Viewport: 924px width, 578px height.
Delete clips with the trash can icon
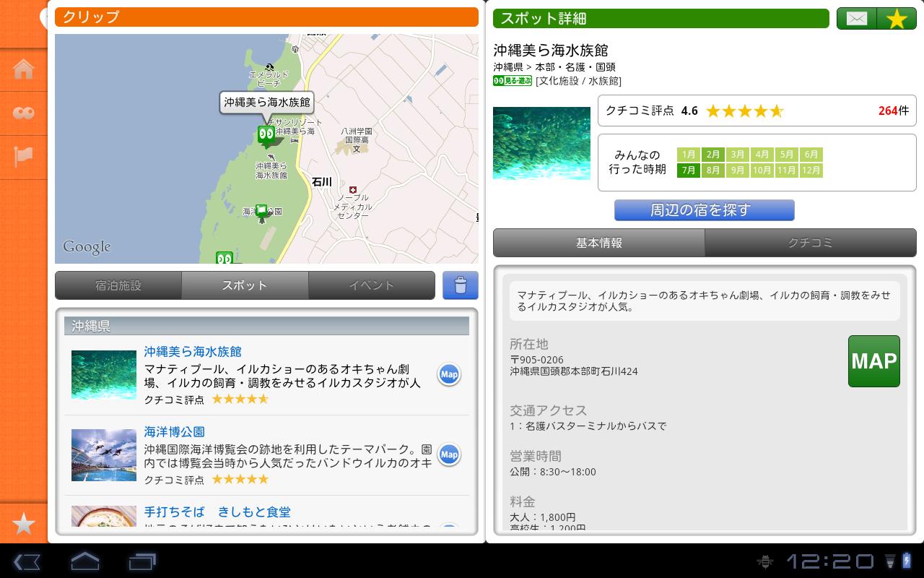click(x=461, y=285)
